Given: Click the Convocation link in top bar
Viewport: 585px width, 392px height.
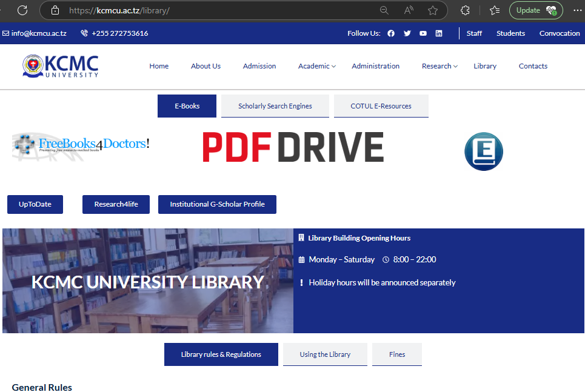Looking at the screenshot, I should (x=560, y=33).
